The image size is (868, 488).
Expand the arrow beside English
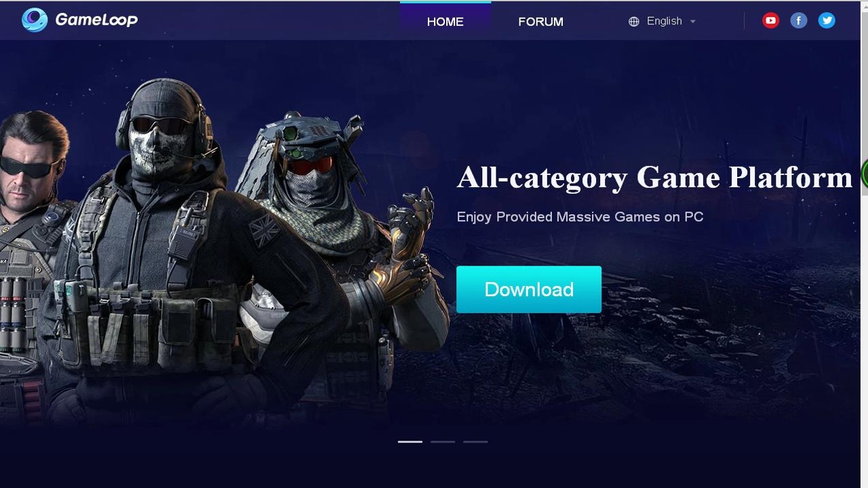[x=692, y=22]
